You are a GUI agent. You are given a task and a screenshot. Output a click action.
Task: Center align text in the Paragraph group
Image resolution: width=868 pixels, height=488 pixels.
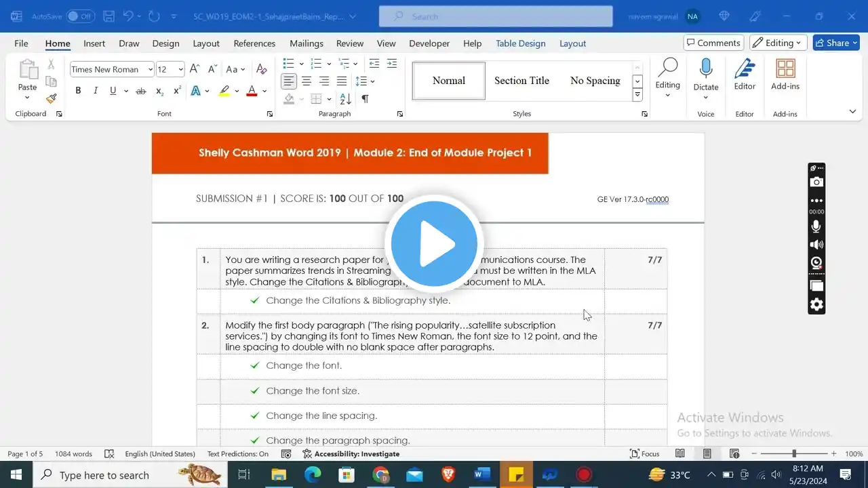307,81
